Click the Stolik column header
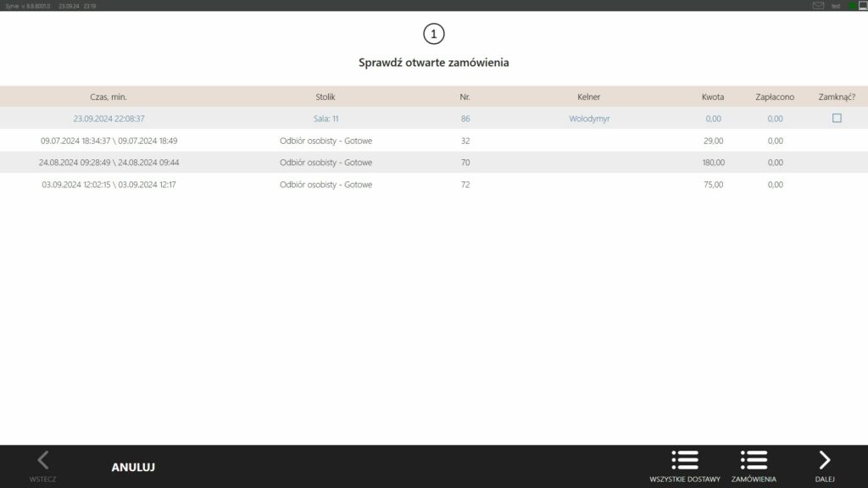868x488 pixels. click(x=325, y=97)
